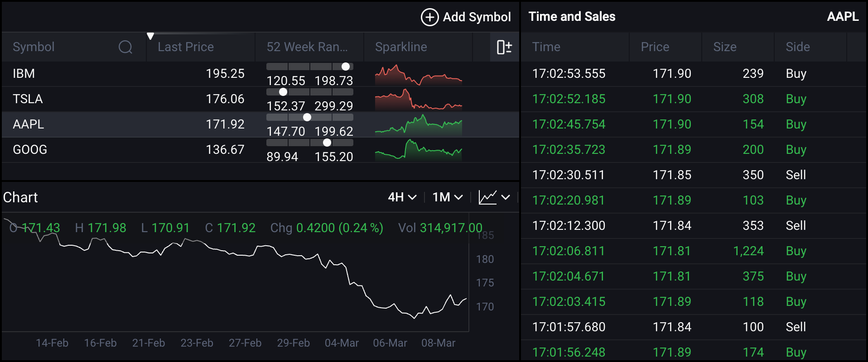Click the IBM sparkline chart

(419, 75)
